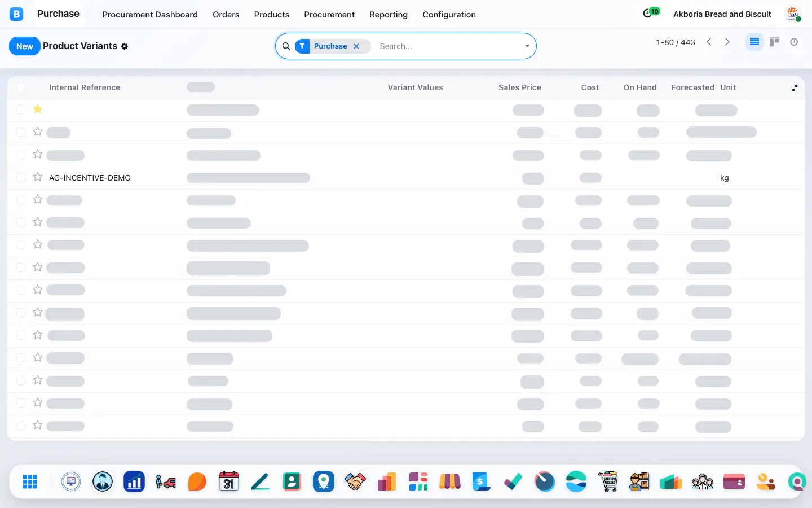
Task: Open optional columns adjust settings
Action: pos(795,87)
